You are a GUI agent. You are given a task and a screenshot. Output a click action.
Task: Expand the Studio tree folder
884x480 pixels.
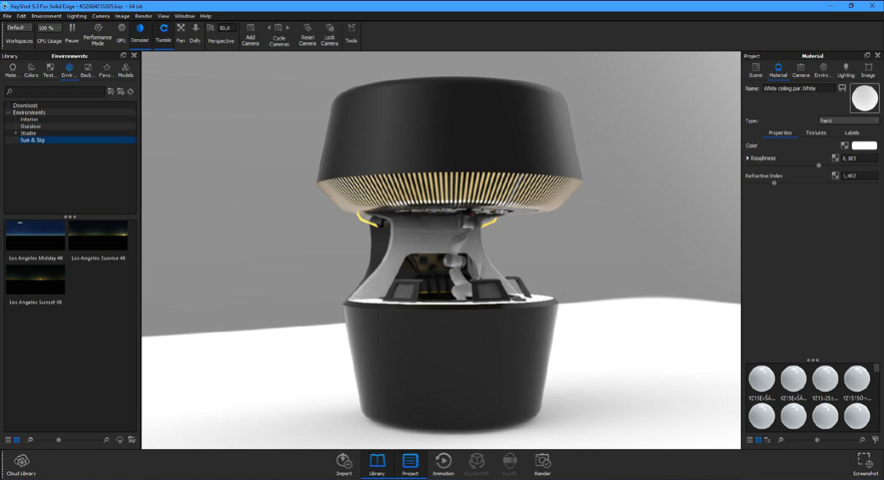pyautogui.click(x=16, y=133)
